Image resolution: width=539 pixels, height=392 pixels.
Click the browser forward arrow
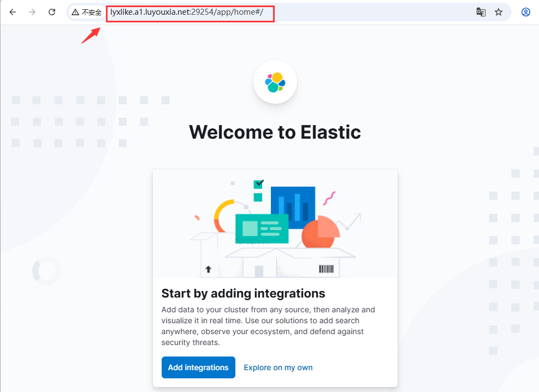coord(32,13)
